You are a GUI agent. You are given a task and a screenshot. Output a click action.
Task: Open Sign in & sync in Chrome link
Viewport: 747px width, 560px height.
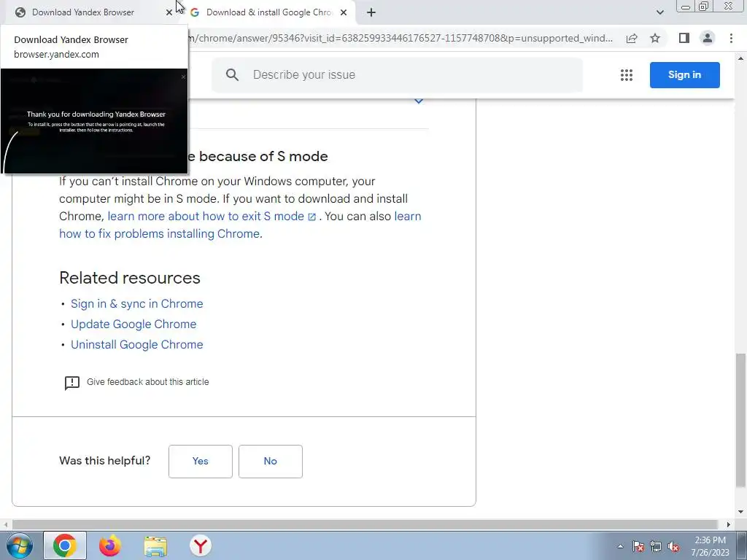pos(136,304)
